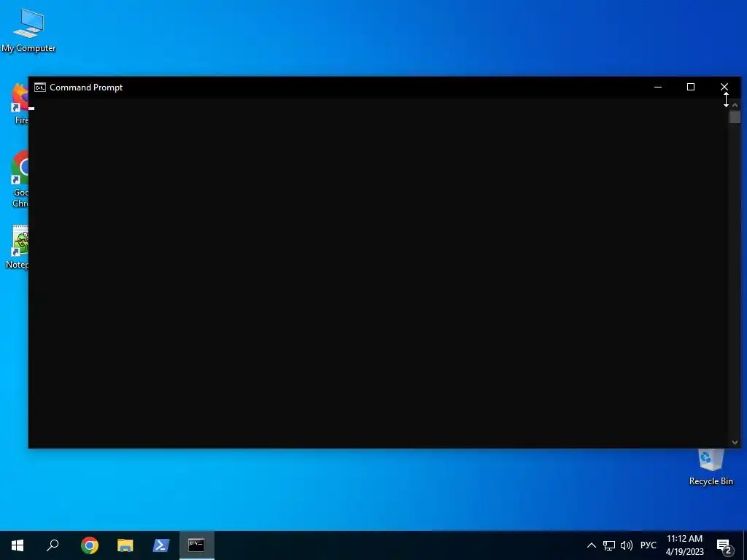Launch Google Chrome from the taskbar
Image resolution: width=747 pixels, height=560 pixels.
coord(90,545)
